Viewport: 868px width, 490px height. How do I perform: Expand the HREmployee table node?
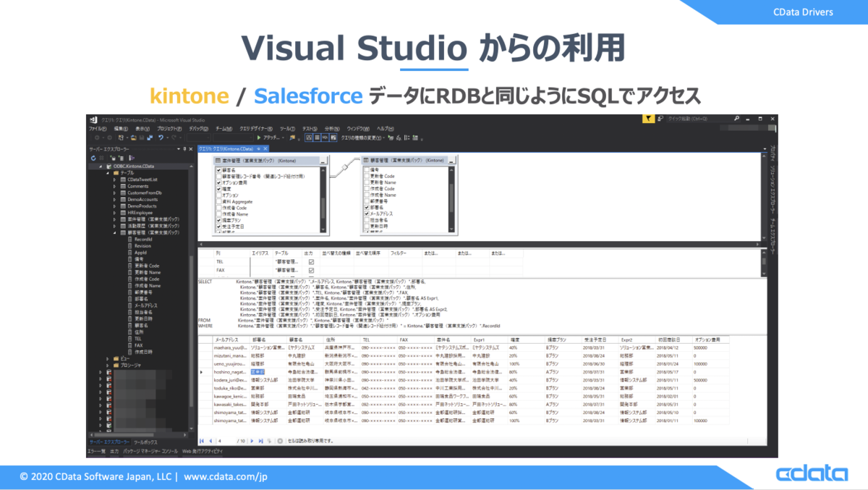pyautogui.click(x=114, y=213)
